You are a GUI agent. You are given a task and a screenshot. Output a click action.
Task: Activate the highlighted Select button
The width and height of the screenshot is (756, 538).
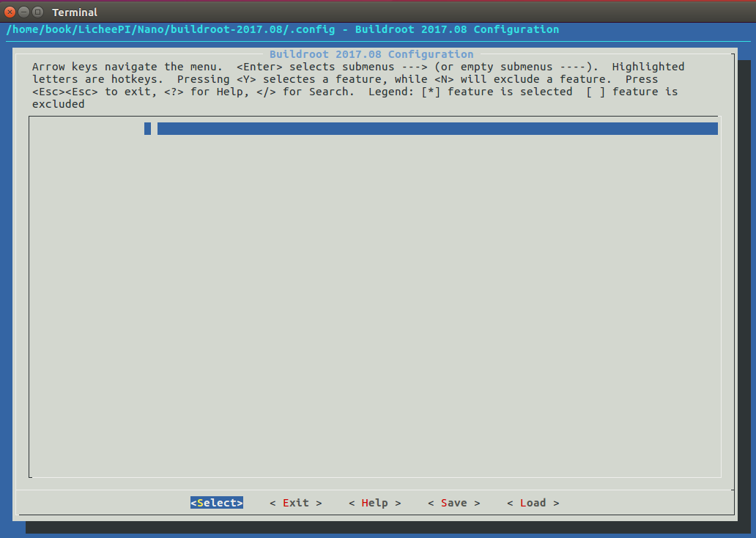[x=217, y=503]
